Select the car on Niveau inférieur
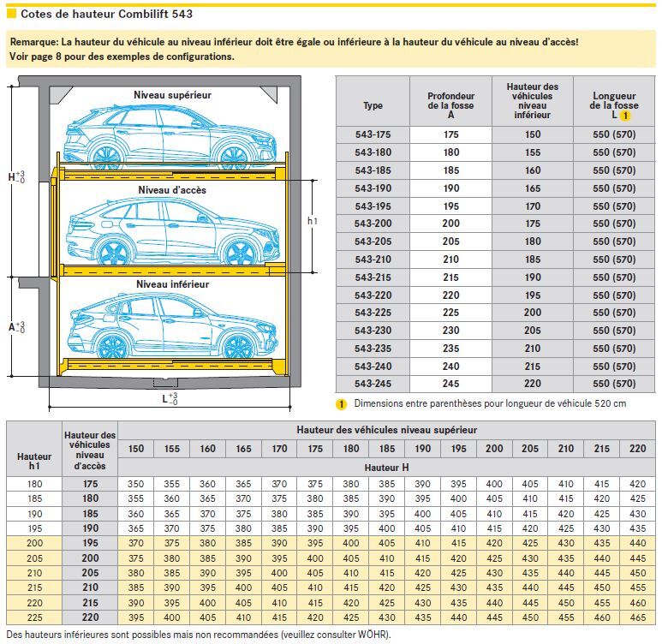 click(171, 327)
